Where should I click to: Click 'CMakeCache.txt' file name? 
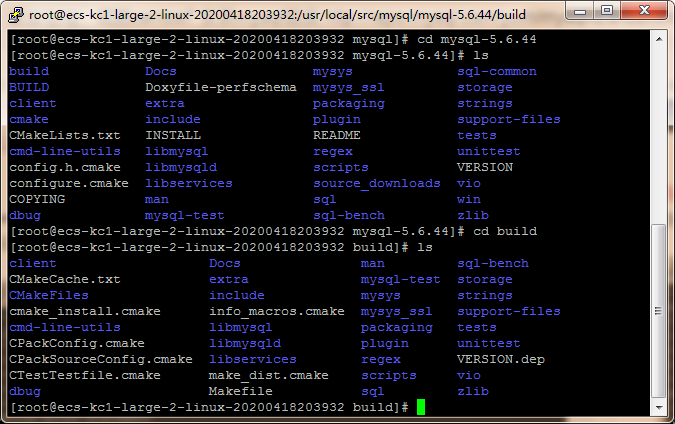65,279
